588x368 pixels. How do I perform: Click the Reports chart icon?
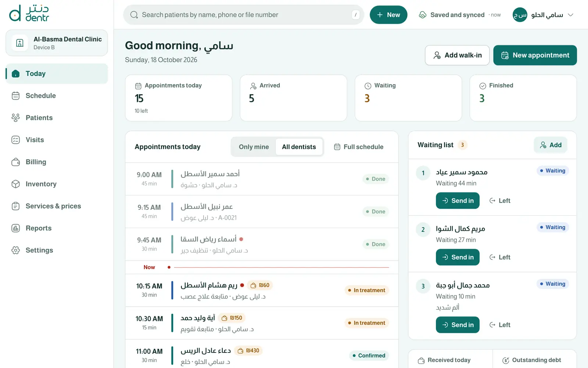(15, 228)
